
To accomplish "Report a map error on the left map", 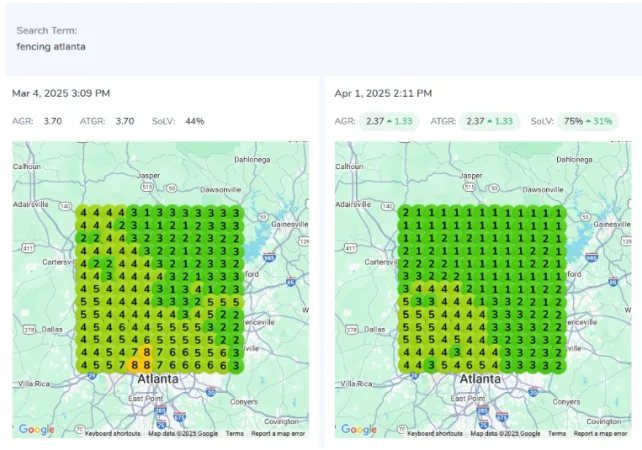I will click(x=278, y=434).
